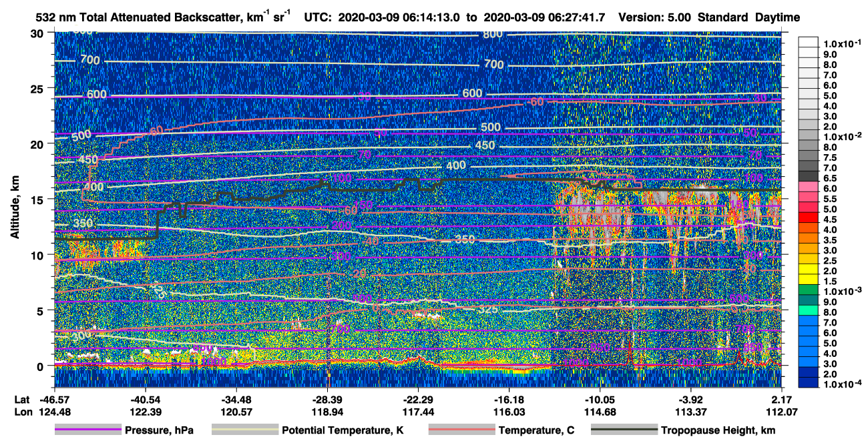Click latitude value '-34.48'
This screenshot has width=868, height=445.
(236, 399)
